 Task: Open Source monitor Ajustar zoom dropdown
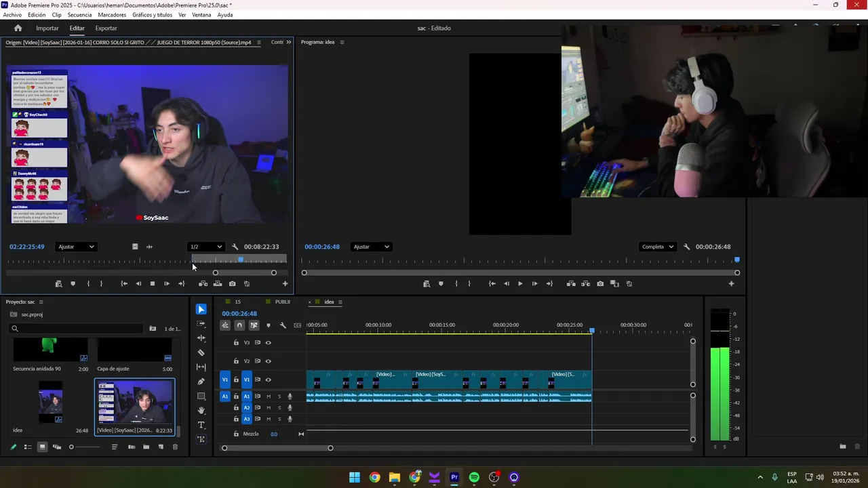(76, 247)
